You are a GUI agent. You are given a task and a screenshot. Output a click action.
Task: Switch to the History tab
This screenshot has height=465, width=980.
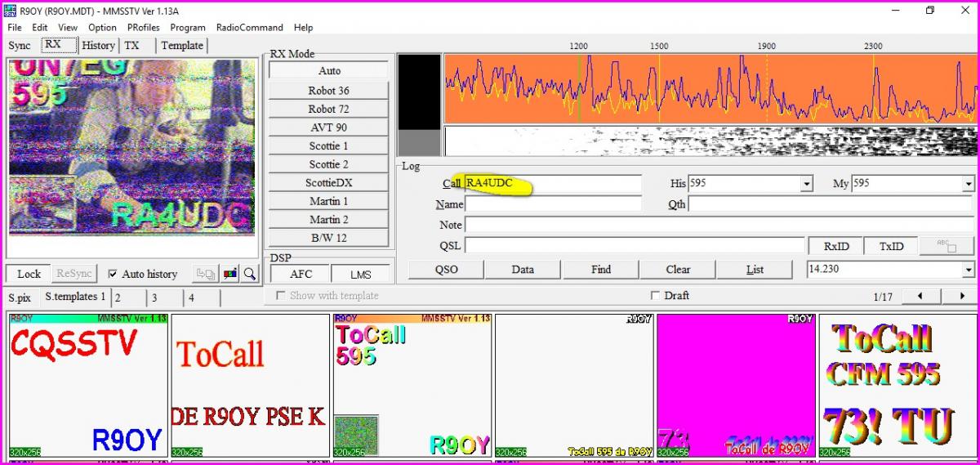pos(98,46)
